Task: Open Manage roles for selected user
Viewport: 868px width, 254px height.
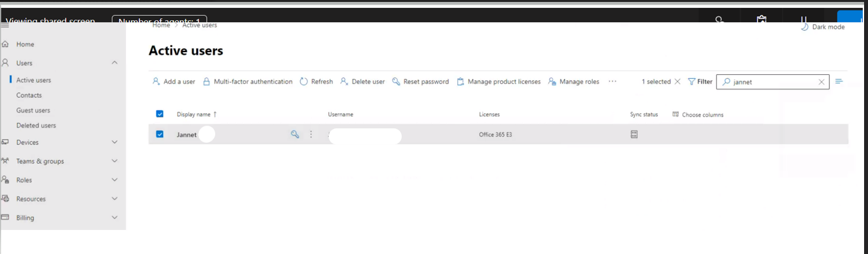Action: pos(573,81)
